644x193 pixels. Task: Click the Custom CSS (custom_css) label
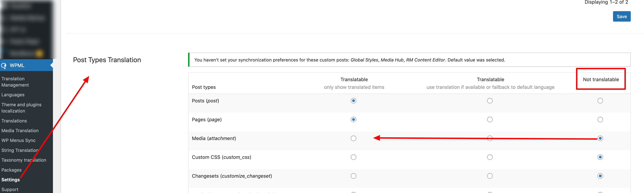[x=222, y=157]
